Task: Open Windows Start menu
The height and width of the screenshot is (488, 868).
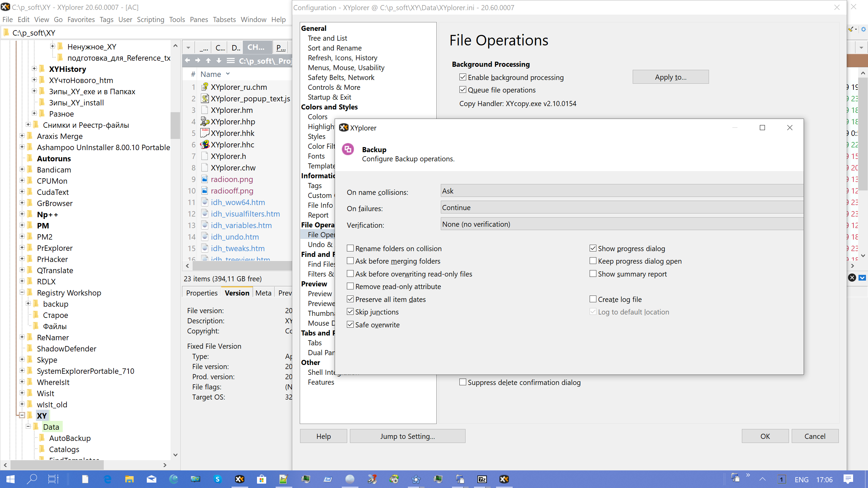Action: tap(11, 479)
